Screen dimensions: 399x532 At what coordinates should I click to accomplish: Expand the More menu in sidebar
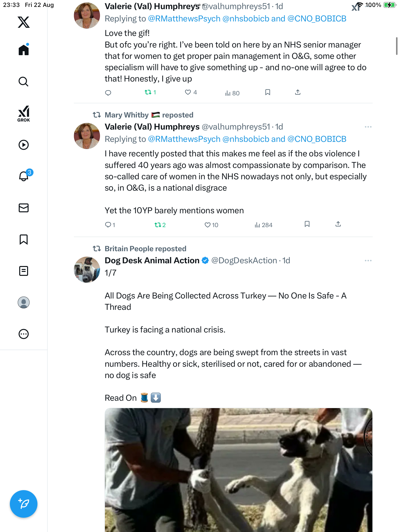[x=24, y=334]
